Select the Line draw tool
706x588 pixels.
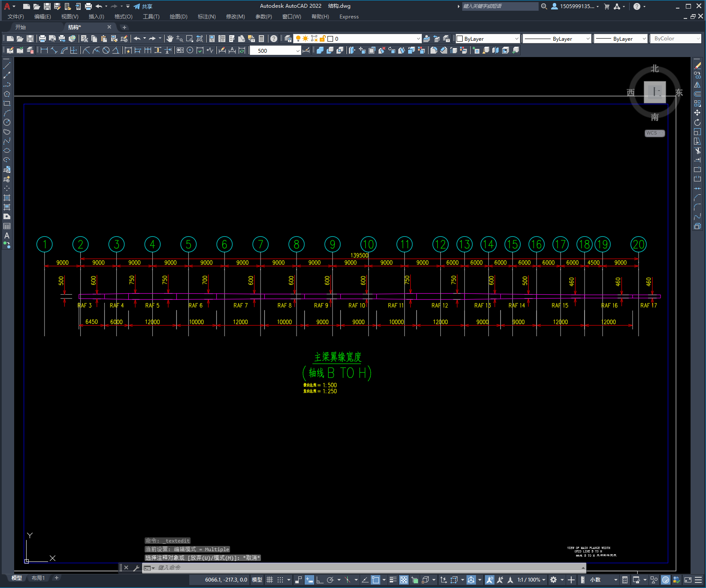(x=7, y=66)
